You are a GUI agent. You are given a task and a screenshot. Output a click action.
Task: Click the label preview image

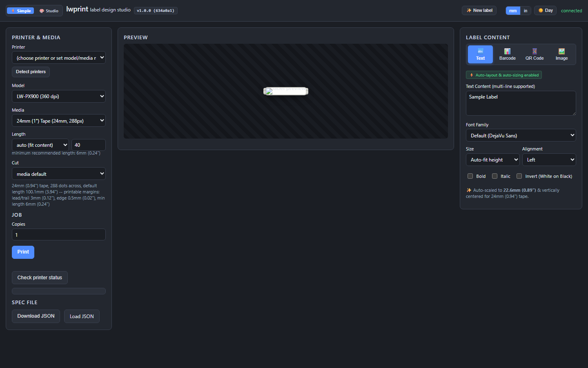pyautogui.click(x=286, y=91)
